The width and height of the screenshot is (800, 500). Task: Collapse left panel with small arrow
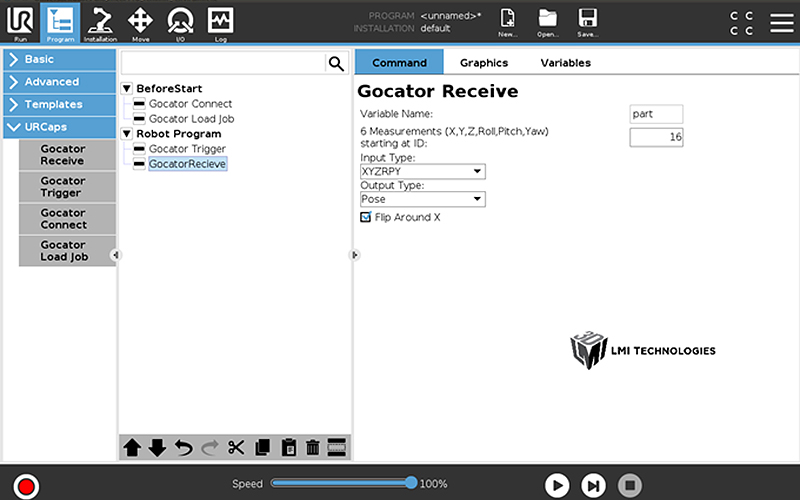(x=116, y=255)
